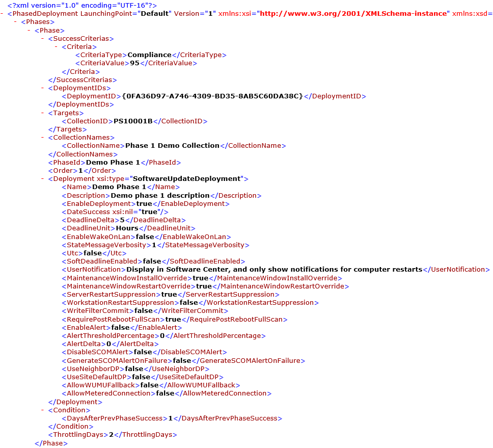
Task: Collapse the Targets node
Action: [x=42, y=113]
